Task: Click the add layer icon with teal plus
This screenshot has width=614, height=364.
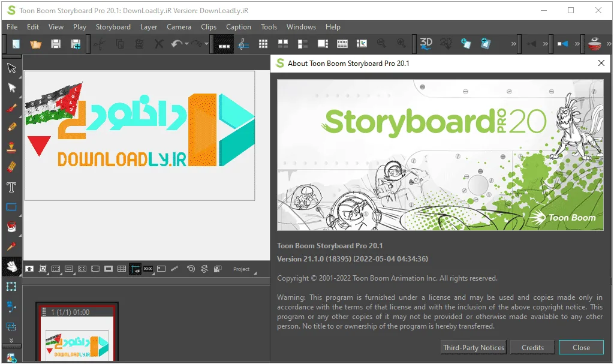Action: (465, 44)
